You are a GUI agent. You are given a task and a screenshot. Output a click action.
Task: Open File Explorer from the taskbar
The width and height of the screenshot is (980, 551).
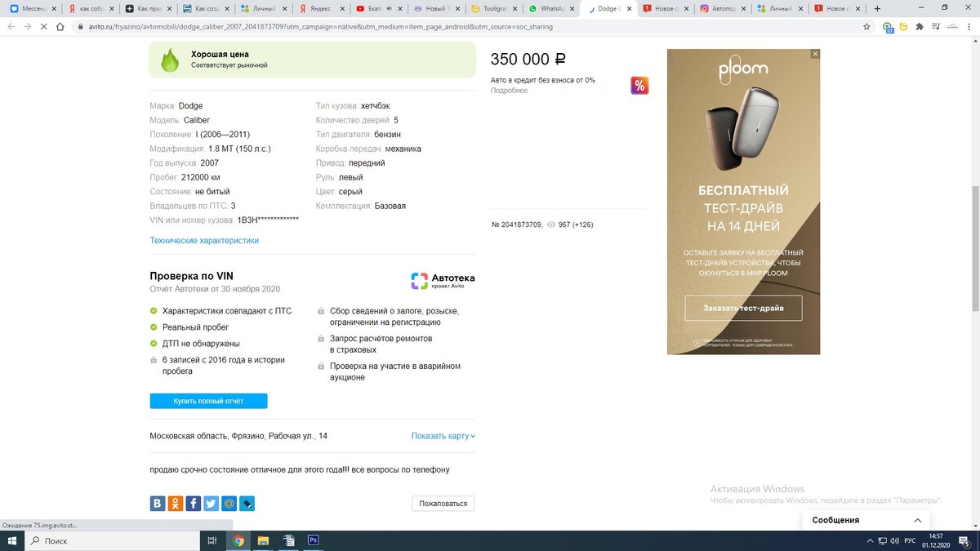pos(263,540)
